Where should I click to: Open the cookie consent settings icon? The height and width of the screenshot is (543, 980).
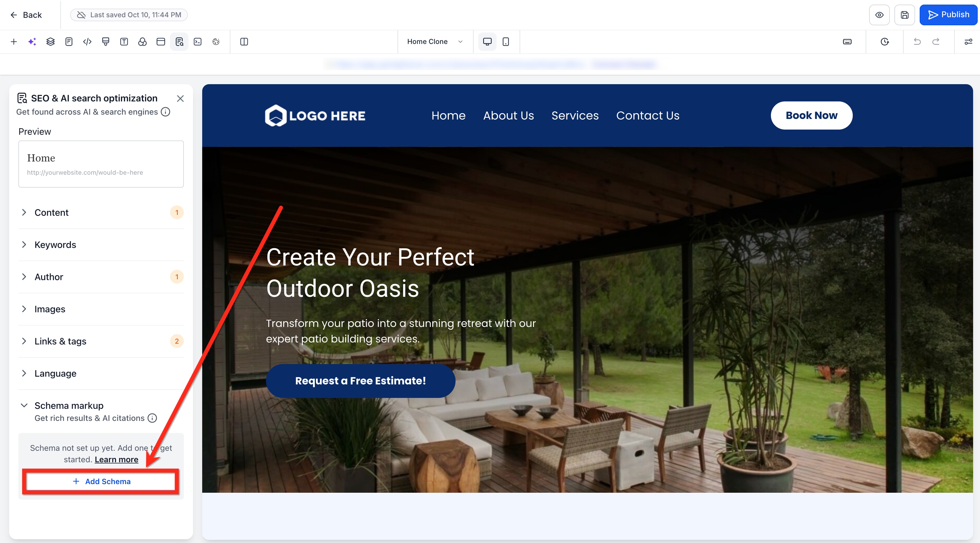coord(216,41)
